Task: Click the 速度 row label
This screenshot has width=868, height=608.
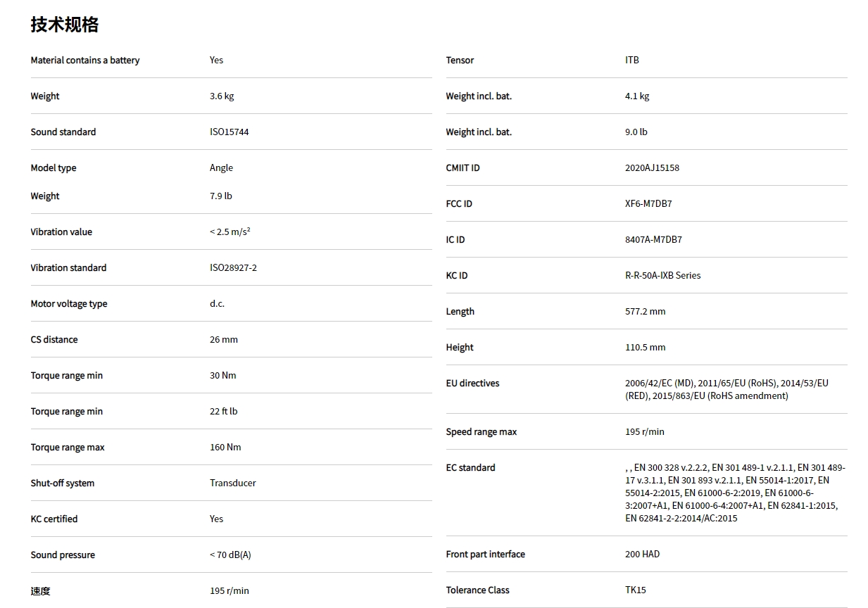Action: coord(40,590)
